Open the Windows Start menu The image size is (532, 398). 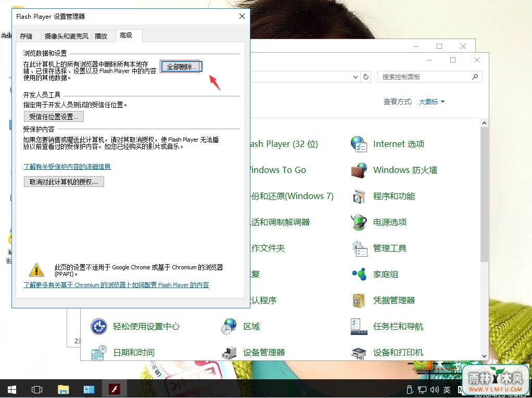[12, 389]
